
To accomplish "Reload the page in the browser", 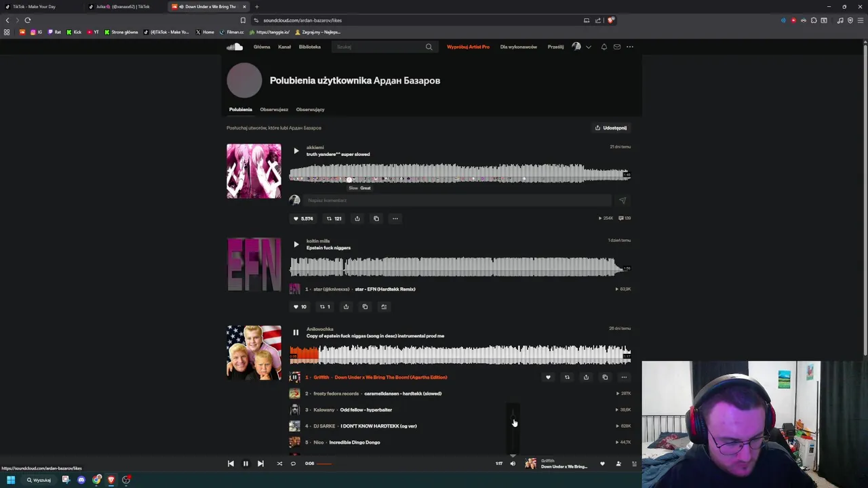I will click(28, 20).
